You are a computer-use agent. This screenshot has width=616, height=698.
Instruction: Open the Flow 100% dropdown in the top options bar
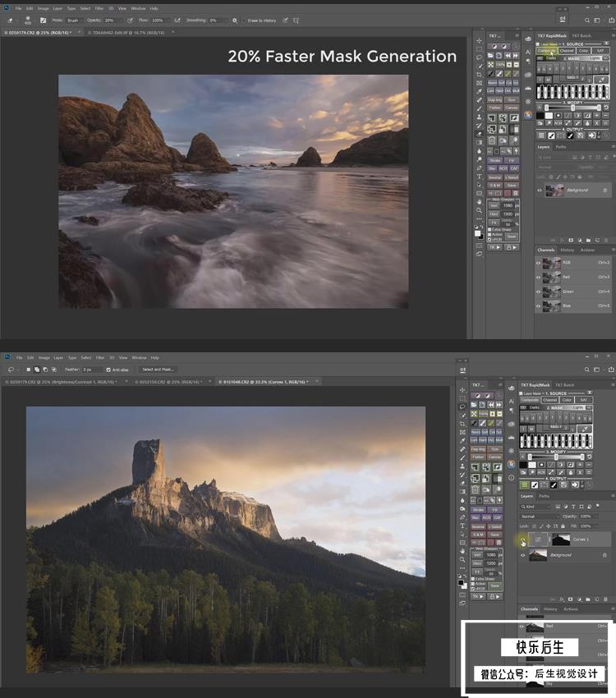pos(160,21)
